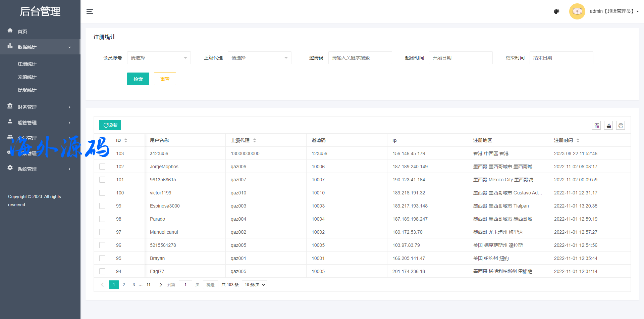Open the column filter grid icon
This screenshot has width=644, height=319.
click(x=596, y=126)
